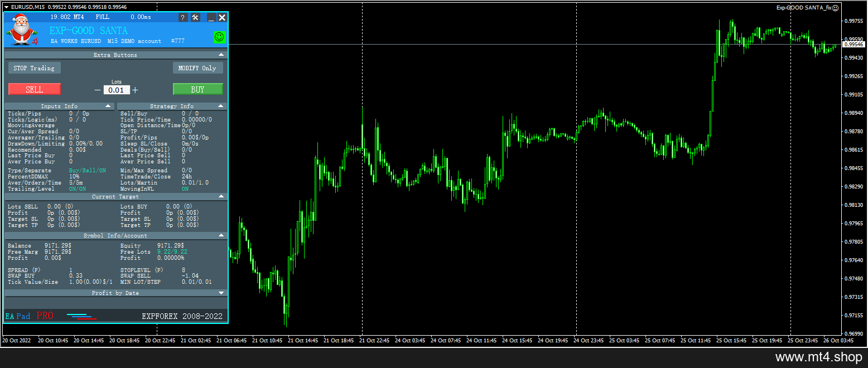
Task: Click the Equity 9171.29$ value
Action: tap(171, 245)
